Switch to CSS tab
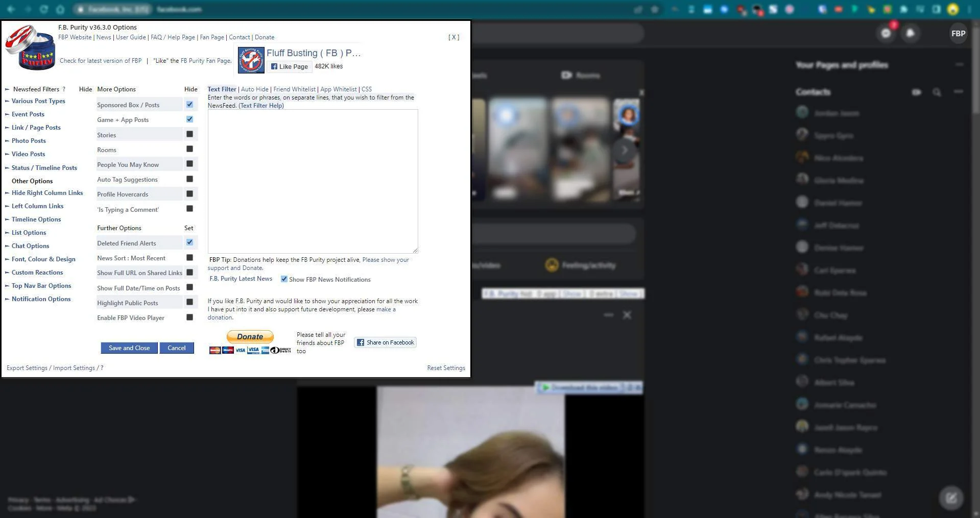Viewport: 980px width, 518px height. [x=367, y=89]
